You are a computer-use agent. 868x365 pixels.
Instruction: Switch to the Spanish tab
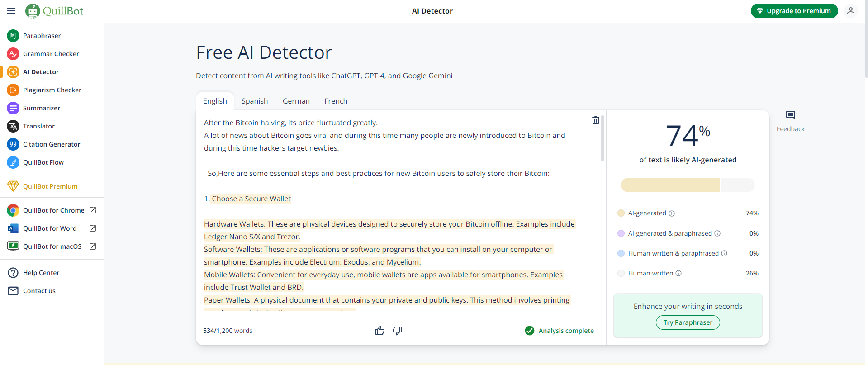point(255,101)
